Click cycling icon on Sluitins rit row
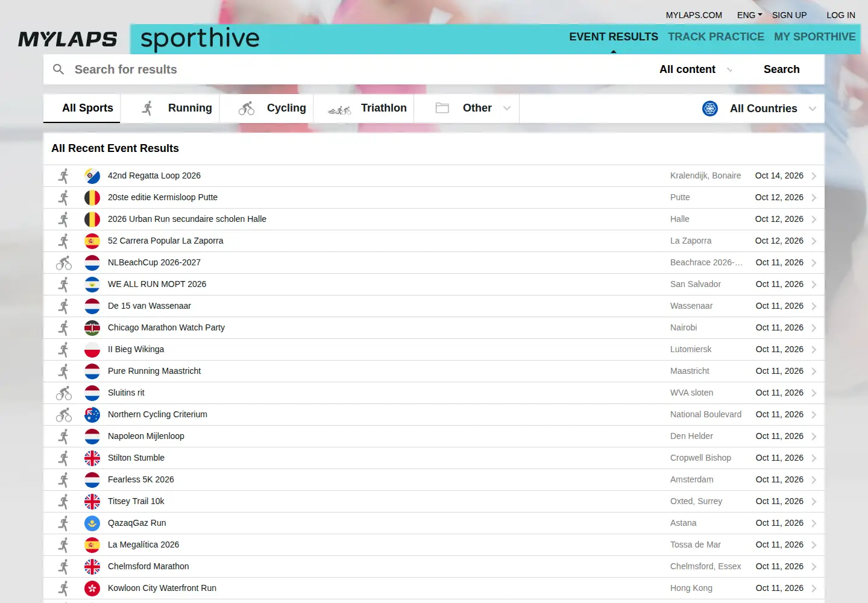The height and width of the screenshot is (603, 868). click(64, 393)
